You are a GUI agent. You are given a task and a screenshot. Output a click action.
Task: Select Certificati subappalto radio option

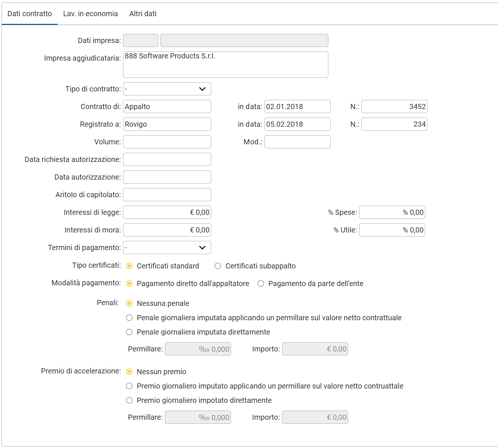click(x=218, y=266)
